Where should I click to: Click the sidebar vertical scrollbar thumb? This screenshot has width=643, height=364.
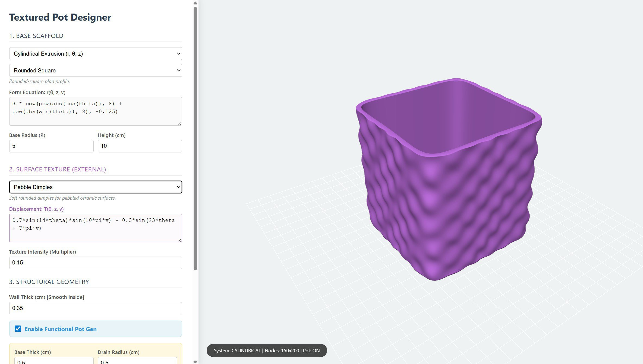(195, 138)
